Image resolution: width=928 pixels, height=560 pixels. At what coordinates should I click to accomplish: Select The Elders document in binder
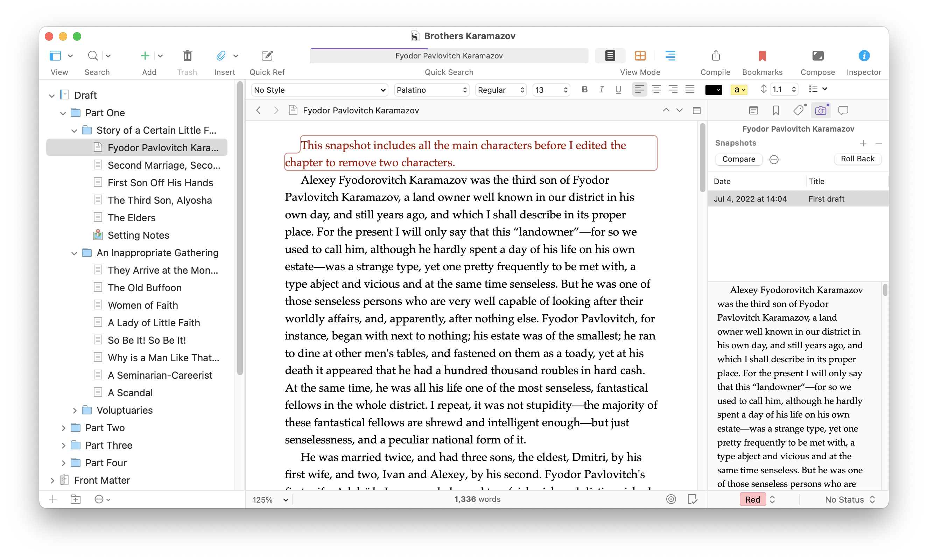132,218
